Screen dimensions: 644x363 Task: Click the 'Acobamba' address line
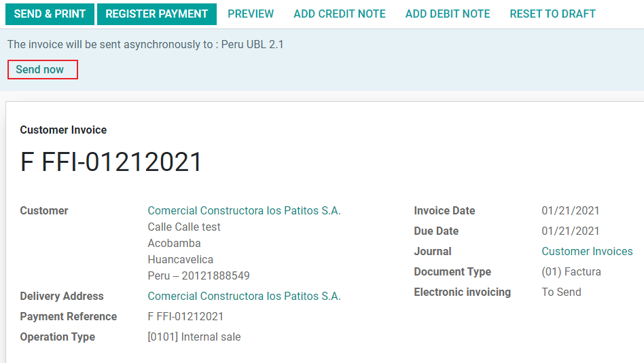pyautogui.click(x=174, y=243)
